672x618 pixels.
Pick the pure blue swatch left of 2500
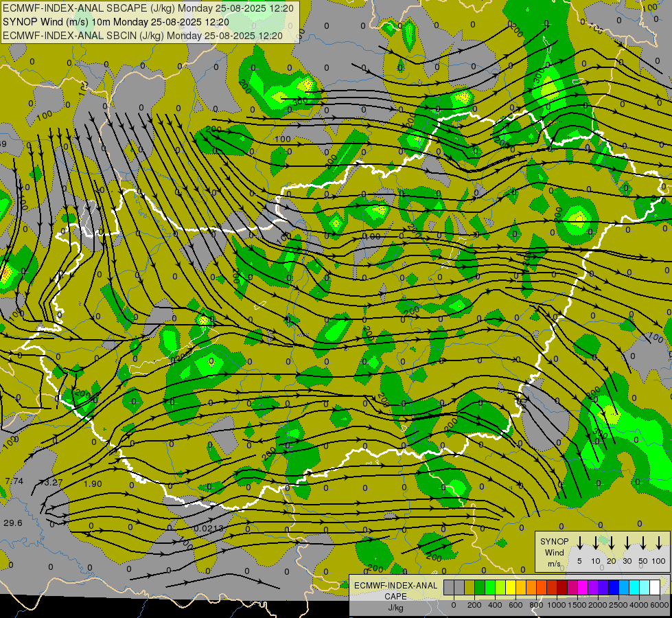point(614,587)
